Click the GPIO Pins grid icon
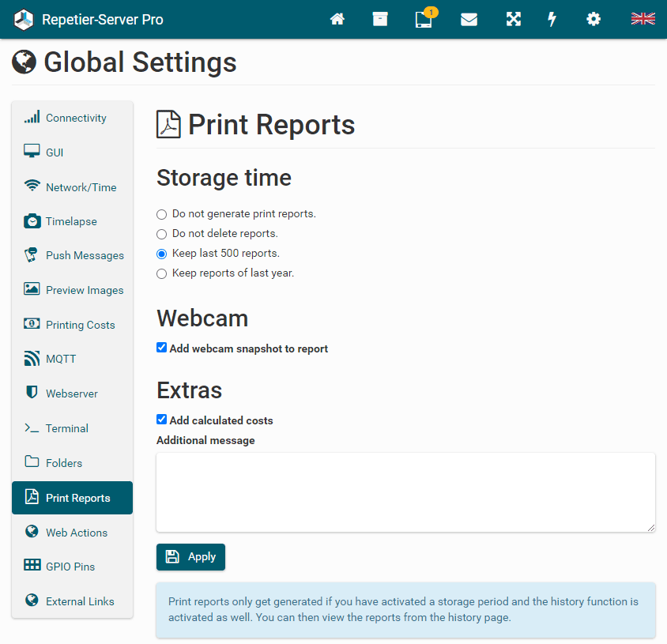This screenshot has height=644, width=667. point(32,566)
